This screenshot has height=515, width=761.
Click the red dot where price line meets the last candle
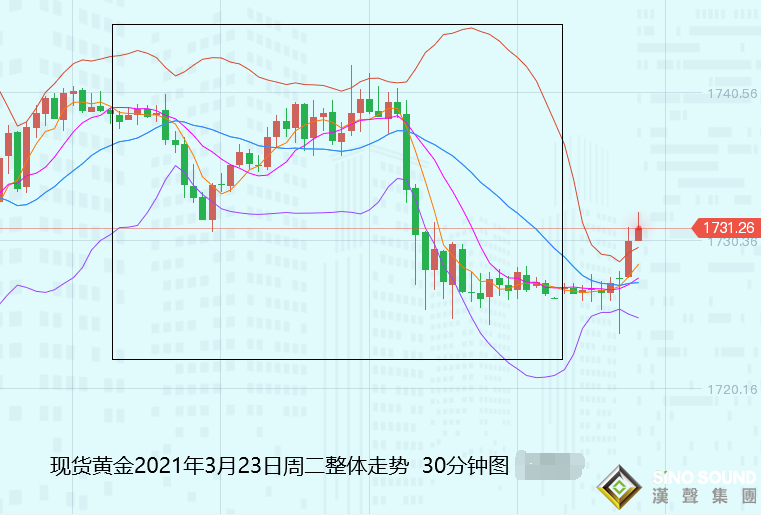[x=639, y=230]
